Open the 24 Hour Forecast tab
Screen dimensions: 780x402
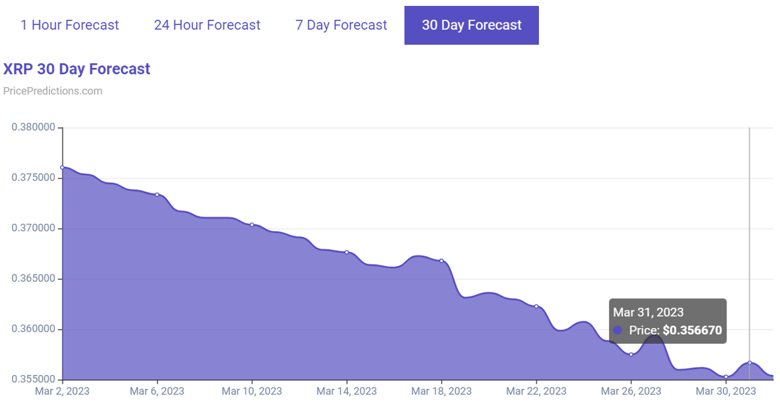pos(207,25)
